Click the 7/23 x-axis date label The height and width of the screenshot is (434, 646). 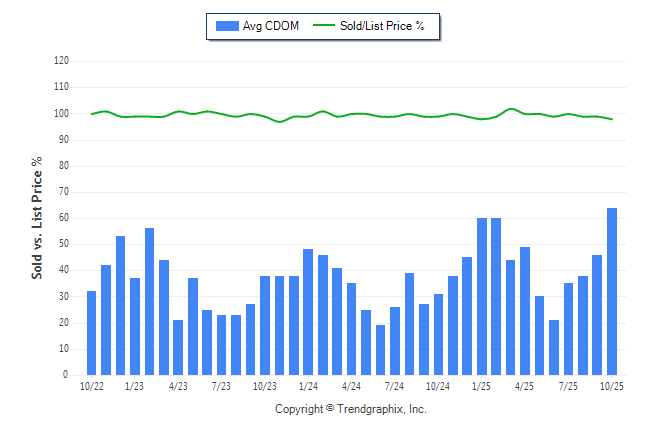(221, 386)
